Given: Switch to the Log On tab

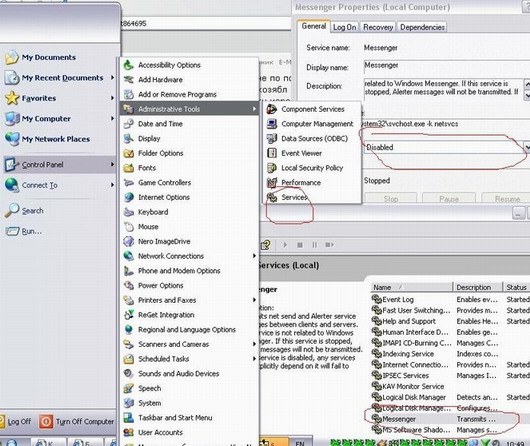Looking at the screenshot, I should tap(344, 27).
